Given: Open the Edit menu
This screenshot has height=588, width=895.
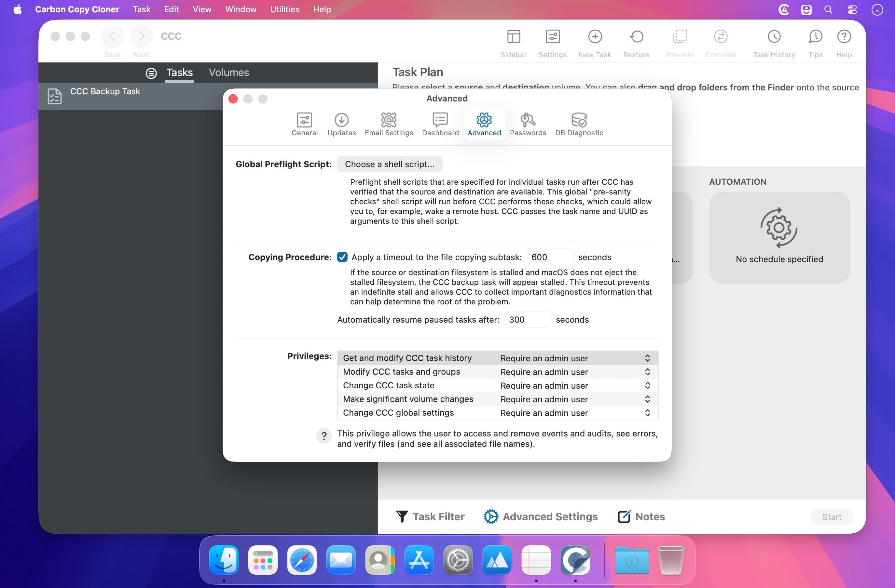Looking at the screenshot, I should [171, 9].
